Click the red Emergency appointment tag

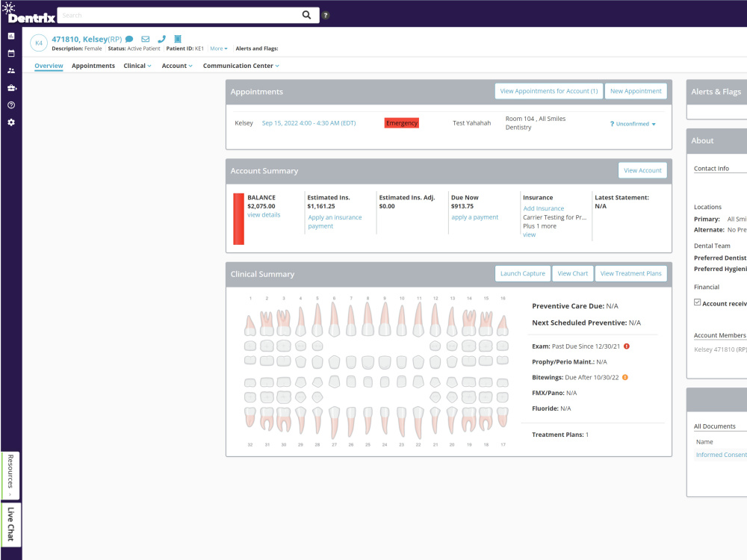(x=402, y=123)
